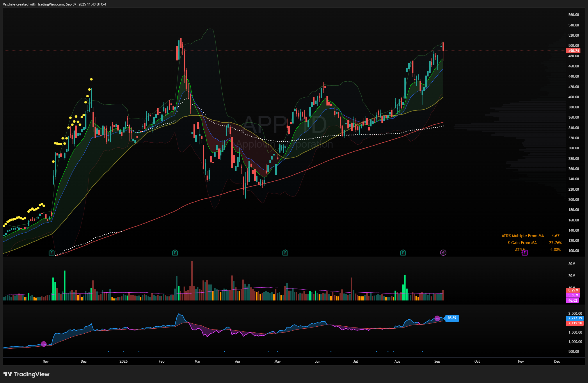Viewport: 588px width, 383px height.
Task: Click the TradingView logo
Action: [x=26, y=374]
